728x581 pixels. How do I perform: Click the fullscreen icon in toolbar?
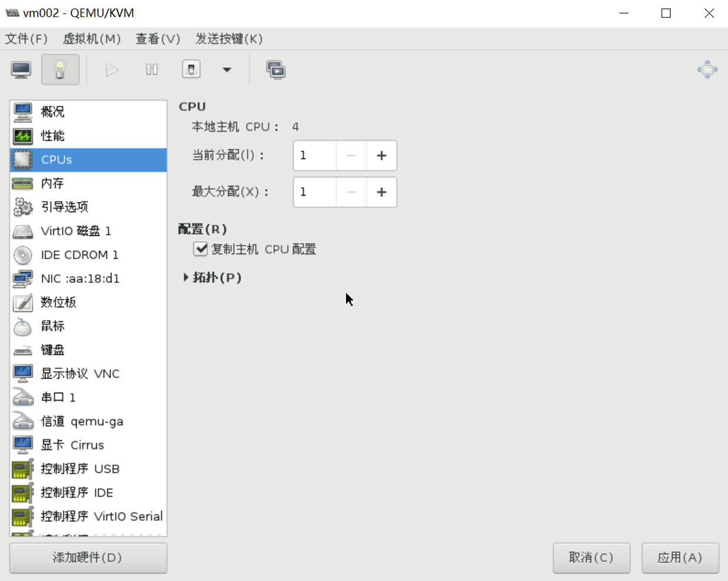[707, 70]
